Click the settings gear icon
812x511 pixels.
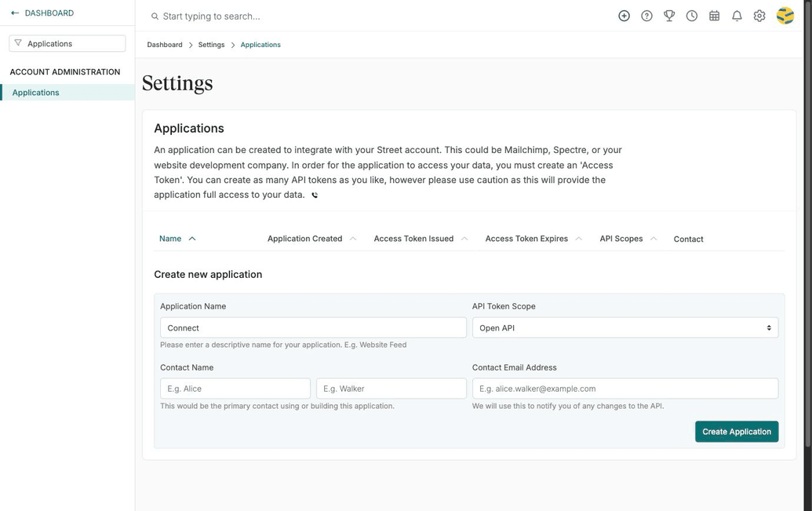click(x=759, y=16)
